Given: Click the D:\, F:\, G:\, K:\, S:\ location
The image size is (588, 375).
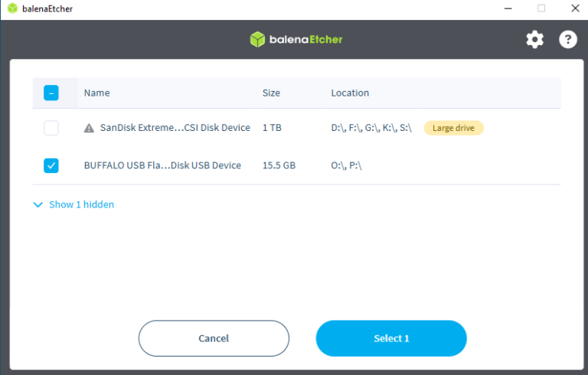Looking at the screenshot, I should click(x=371, y=128).
